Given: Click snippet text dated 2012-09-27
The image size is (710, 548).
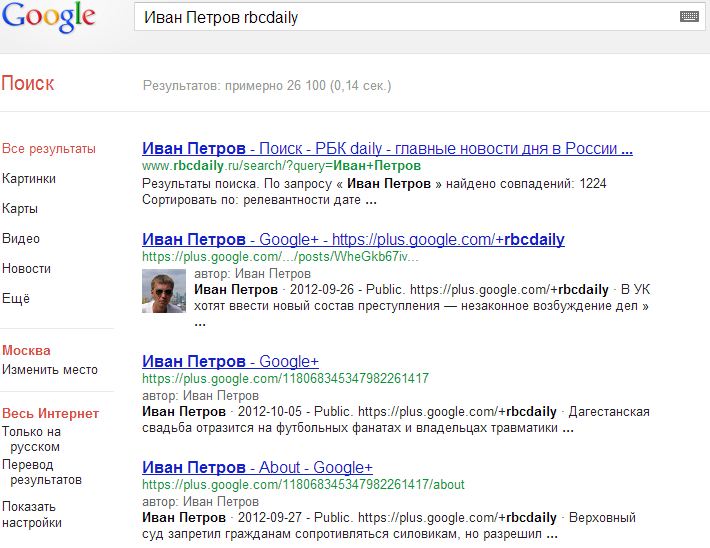Looking at the screenshot, I should [389, 525].
